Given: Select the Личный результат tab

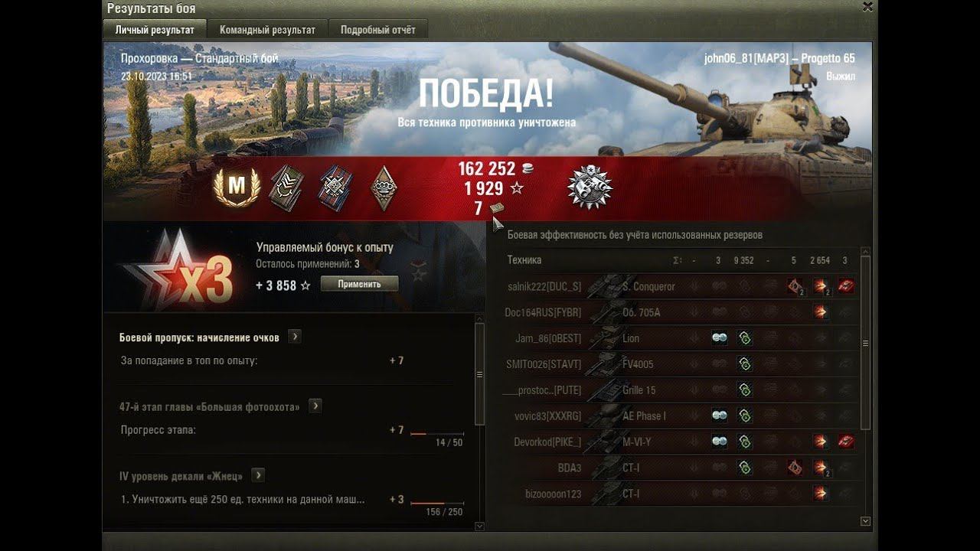Looking at the screenshot, I should point(155,30).
